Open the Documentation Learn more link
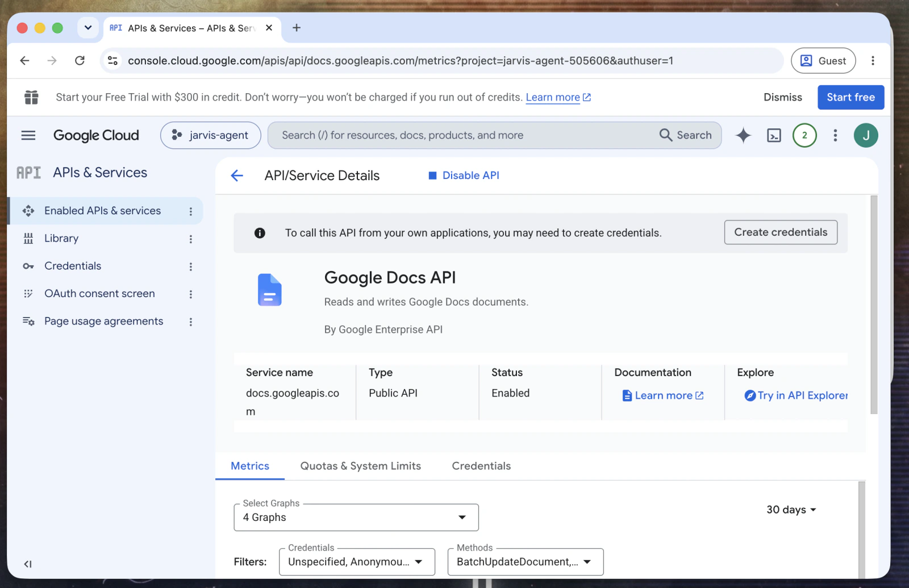The height and width of the screenshot is (588, 909). click(663, 395)
